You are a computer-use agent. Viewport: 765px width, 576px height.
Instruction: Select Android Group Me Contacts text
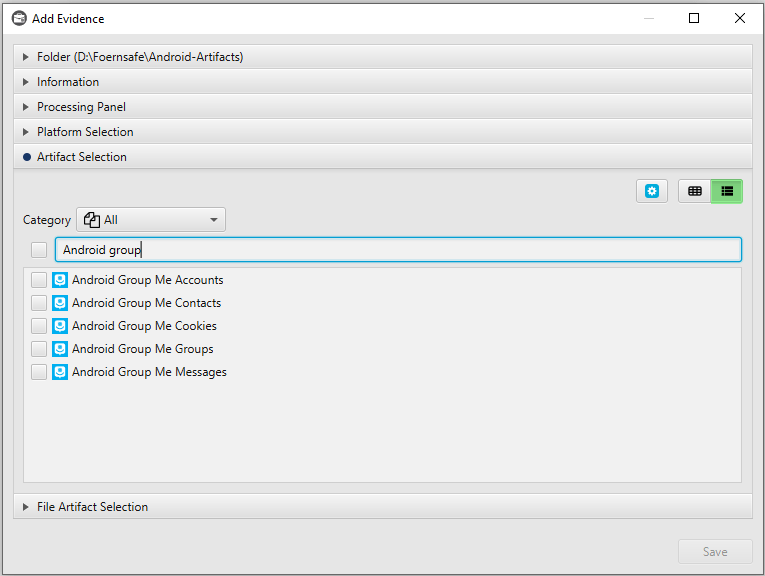(146, 303)
